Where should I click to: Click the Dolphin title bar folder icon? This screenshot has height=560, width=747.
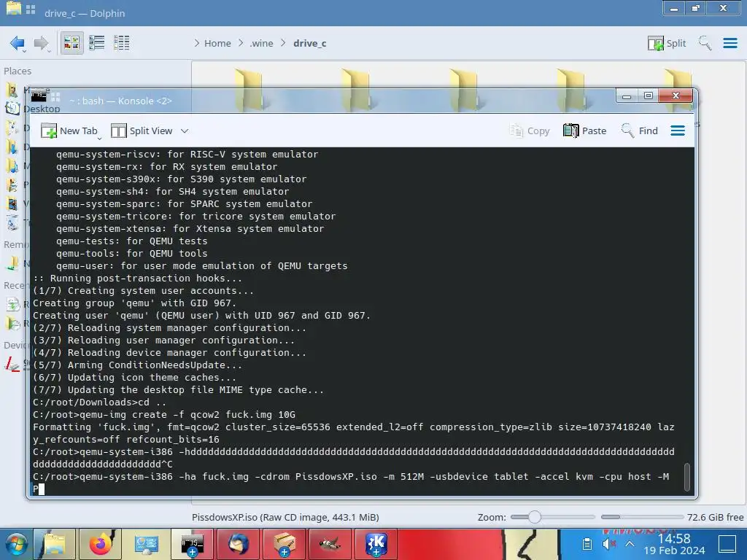click(x=13, y=8)
